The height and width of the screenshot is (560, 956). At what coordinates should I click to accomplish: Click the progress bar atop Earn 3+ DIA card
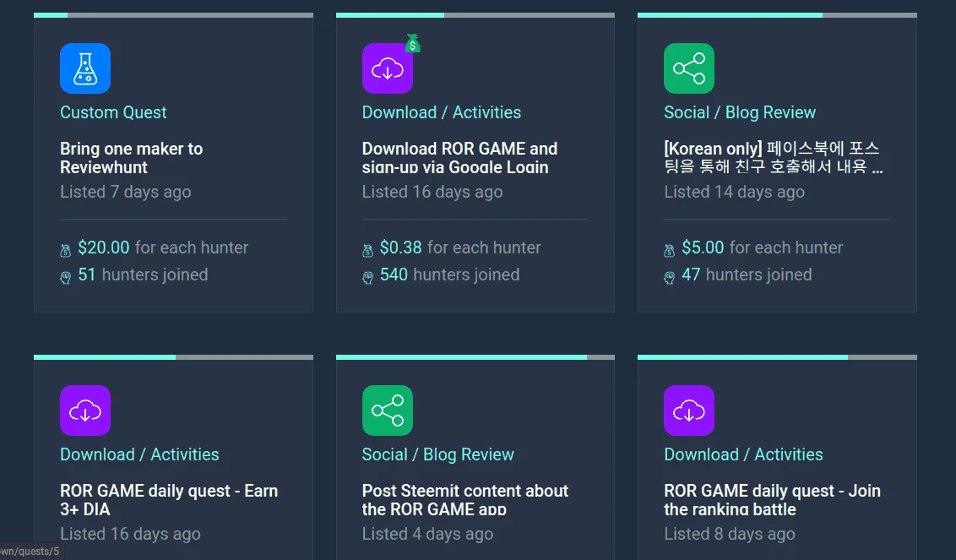(173, 357)
